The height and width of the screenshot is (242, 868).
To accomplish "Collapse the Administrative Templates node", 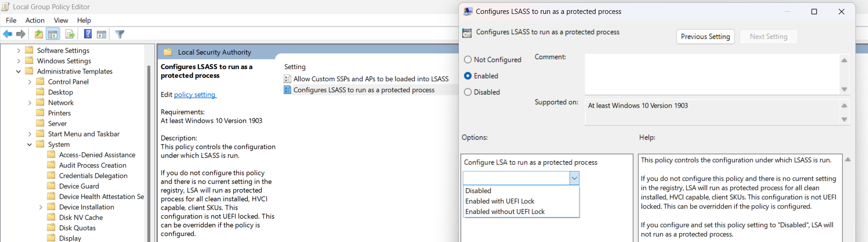I will pos(18,71).
